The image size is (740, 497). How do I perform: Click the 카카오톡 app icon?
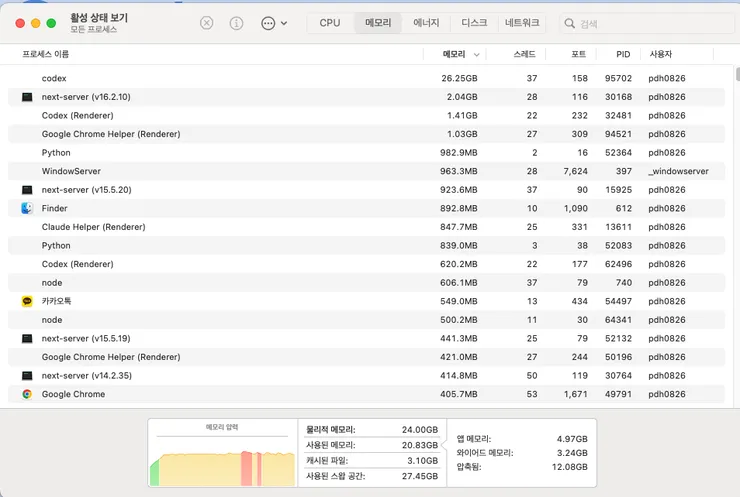[27, 301]
